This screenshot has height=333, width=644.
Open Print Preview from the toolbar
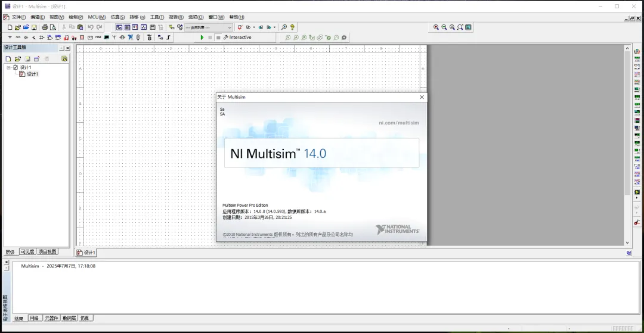click(x=52, y=27)
